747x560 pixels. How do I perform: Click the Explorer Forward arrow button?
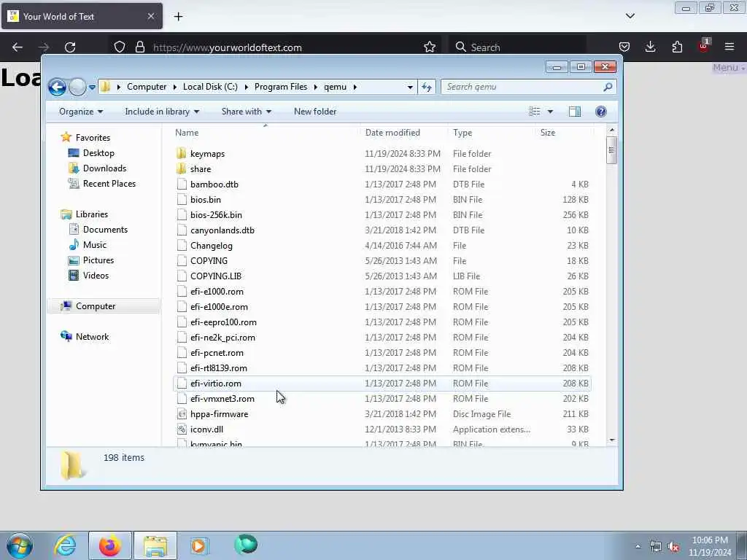[x=77, y=87]
